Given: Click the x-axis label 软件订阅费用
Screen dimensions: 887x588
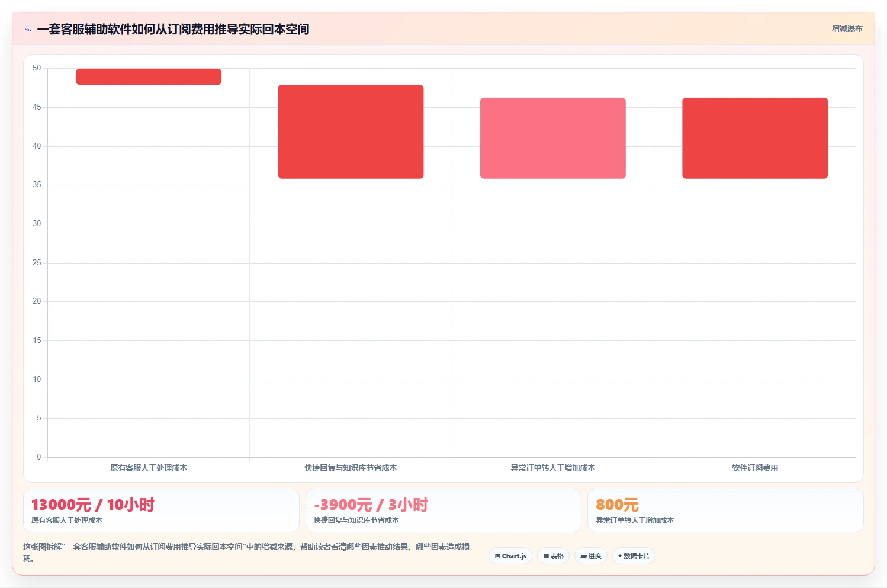Looking at the screenshot, I should coord(755,468).
